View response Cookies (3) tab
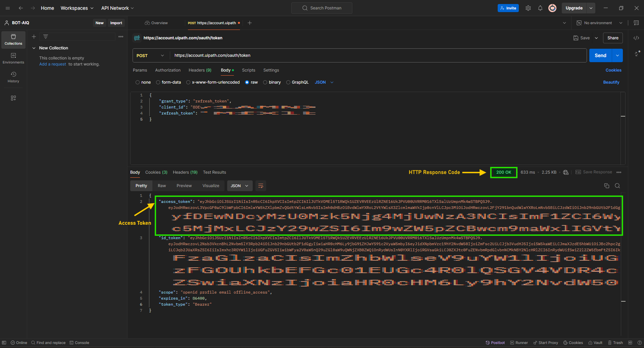The width and height of the screenshot is (644, 348). 156,172
